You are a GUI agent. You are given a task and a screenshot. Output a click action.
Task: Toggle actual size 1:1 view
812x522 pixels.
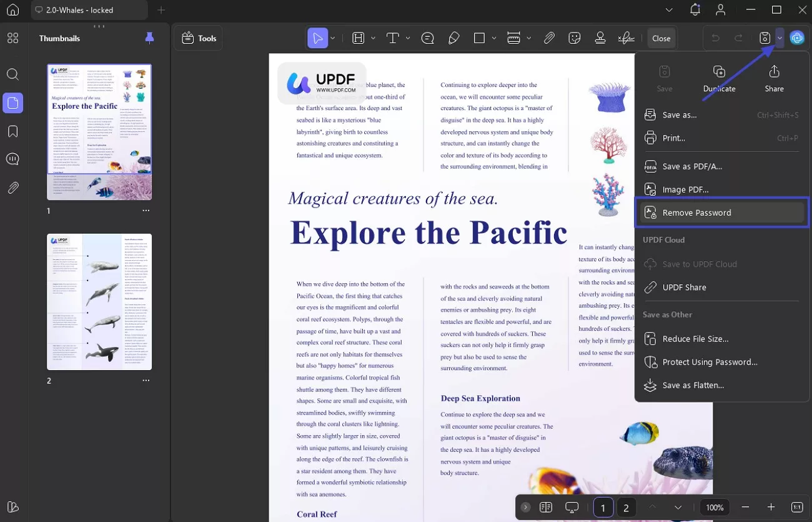pos(797,507)
